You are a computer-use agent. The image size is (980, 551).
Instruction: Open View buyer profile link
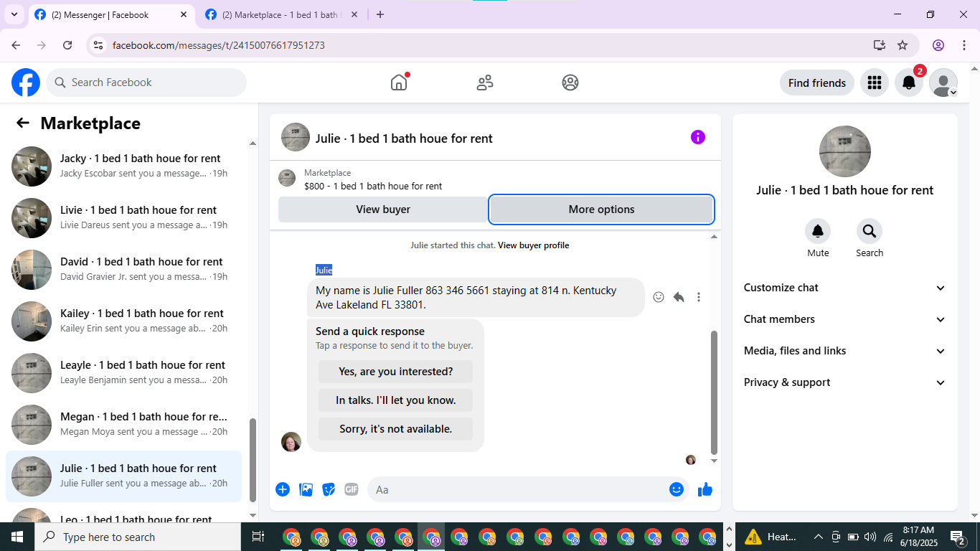coord(533,245)
